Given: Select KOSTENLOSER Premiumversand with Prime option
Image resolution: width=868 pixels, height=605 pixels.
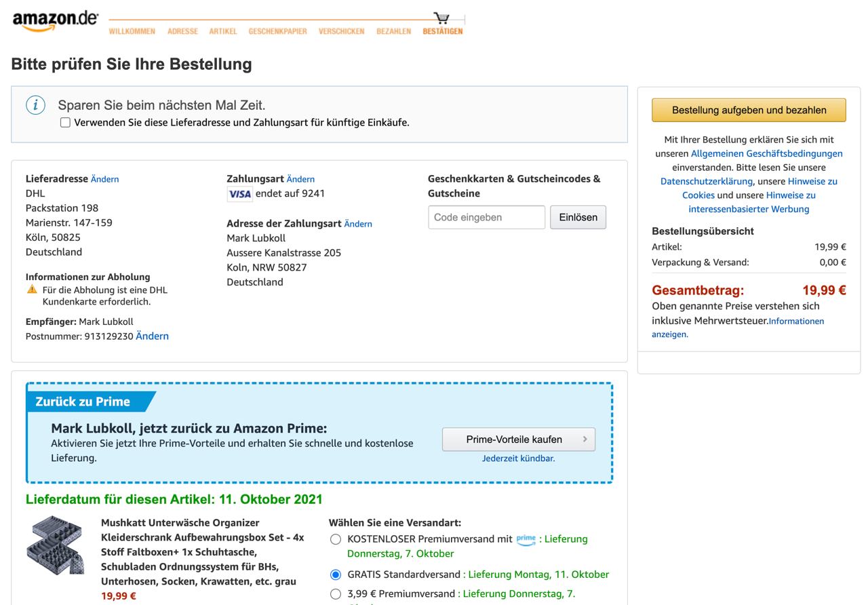Looking at the screenshot, I should pos(336,539).
